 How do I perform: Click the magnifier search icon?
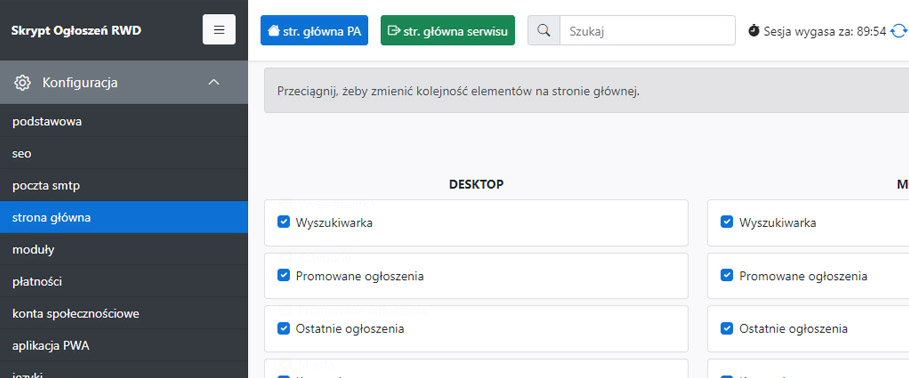(544, 30)
